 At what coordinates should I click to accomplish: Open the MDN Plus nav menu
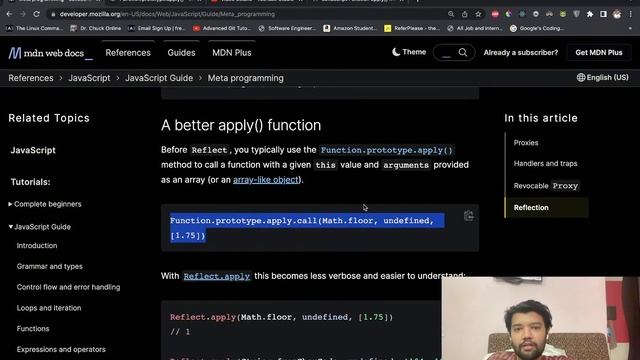(231, 53)
